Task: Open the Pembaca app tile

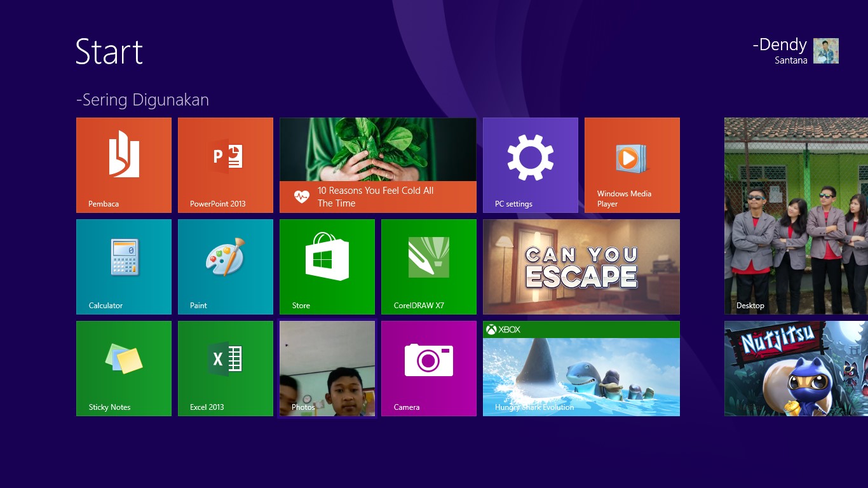Action: (123, 165)
